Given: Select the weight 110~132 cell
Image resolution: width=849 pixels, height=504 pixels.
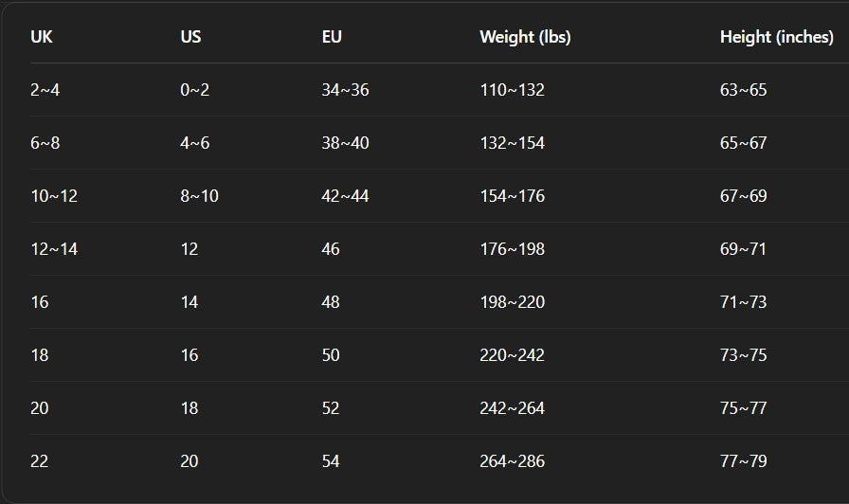Looking at the screenshot, I should click(512, 90).
